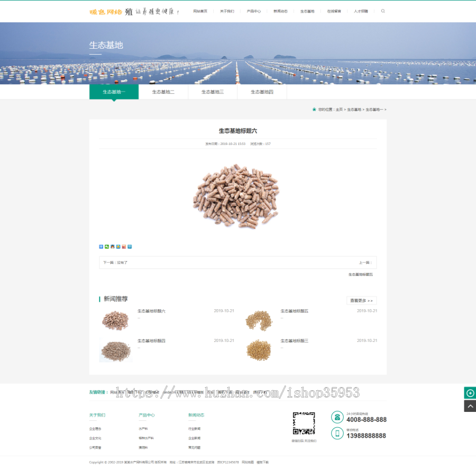Open the 新闻动态 navigation item
Image resolution: width=476 pixels, height=468 pixels.
pyautogui.click(x=280, y=11)
